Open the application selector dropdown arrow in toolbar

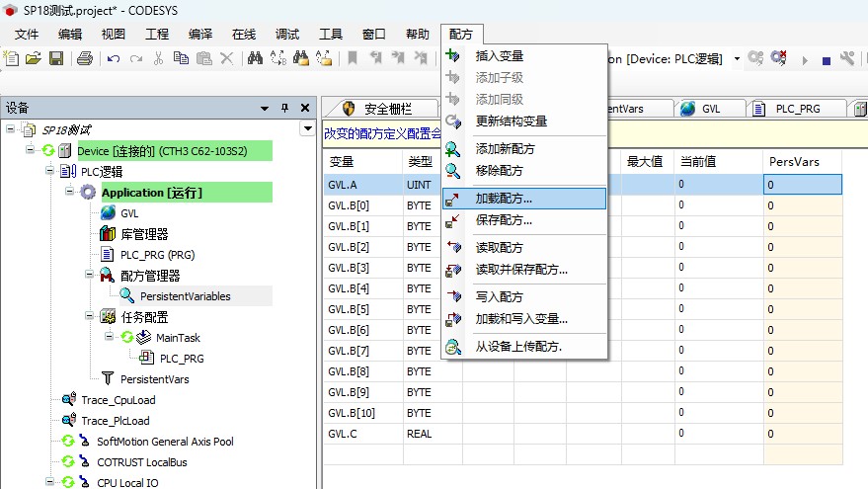[x=737, y=58]
